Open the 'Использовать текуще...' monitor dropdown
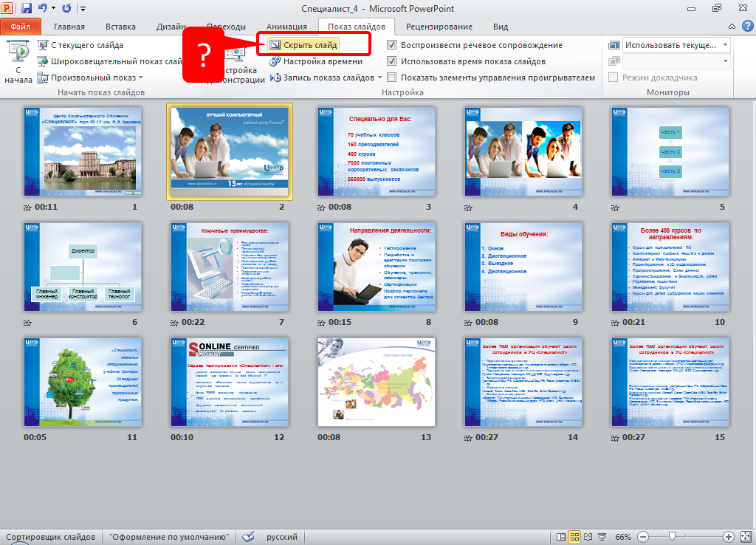The width and height of the screenshot is (756, 545). [x=725, y=45]
